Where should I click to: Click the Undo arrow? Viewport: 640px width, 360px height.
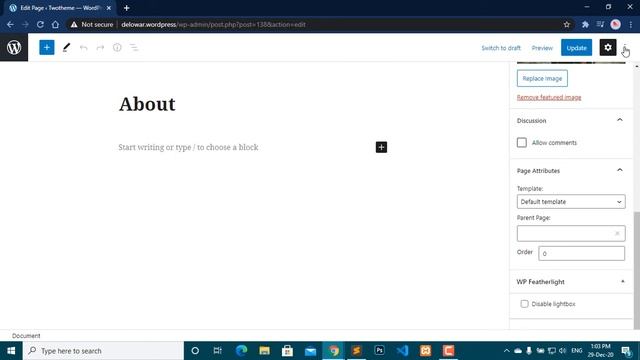point(83,48)
